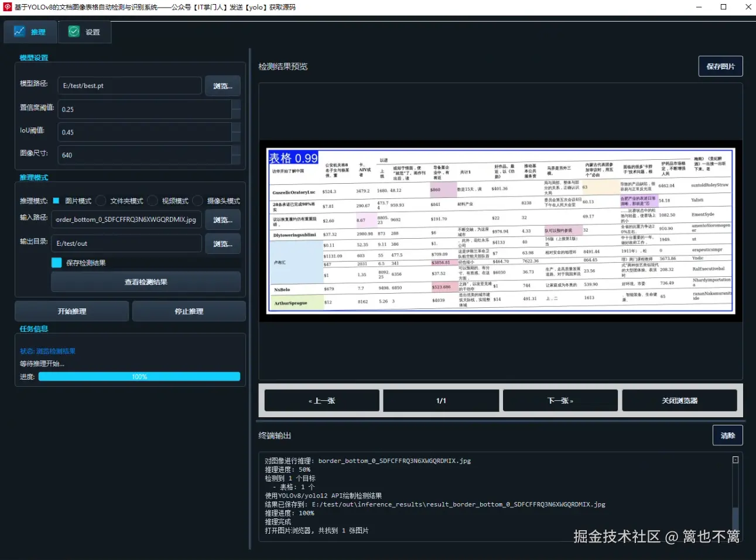Decrease the IoU阈值 with the down stepper
The image size is (756, 560).
[236, 137]
